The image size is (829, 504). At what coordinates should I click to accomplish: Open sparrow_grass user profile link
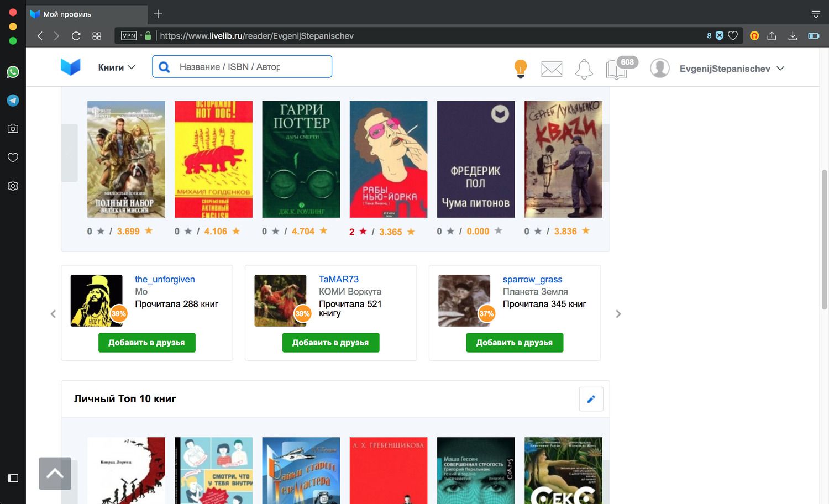[x=532, y=280]
